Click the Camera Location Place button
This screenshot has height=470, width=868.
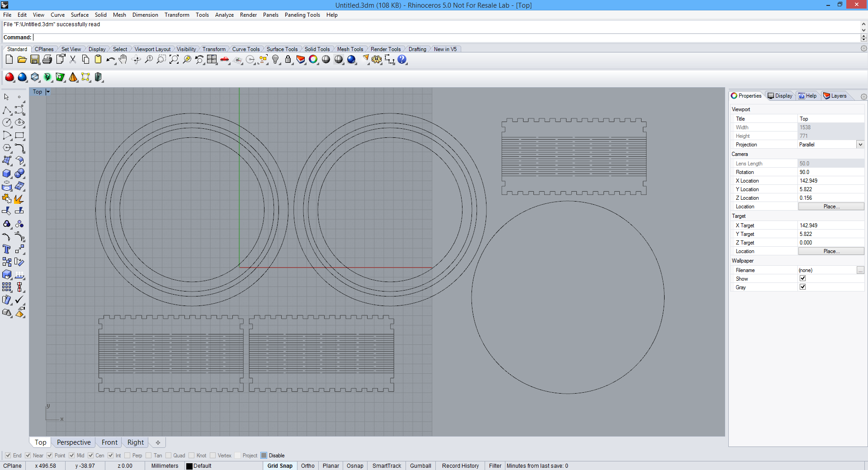pyautogui.click(x=831, y=207)
